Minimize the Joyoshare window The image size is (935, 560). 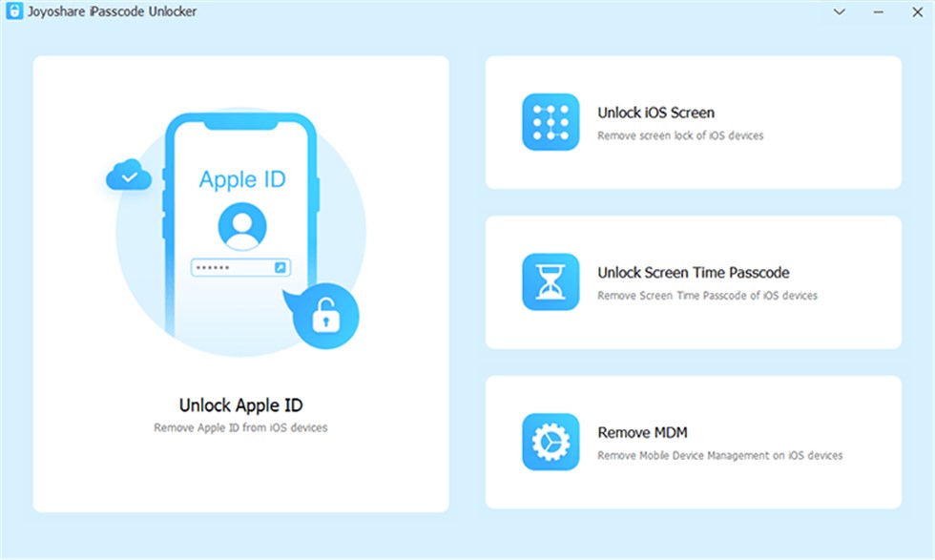(879, 11)
